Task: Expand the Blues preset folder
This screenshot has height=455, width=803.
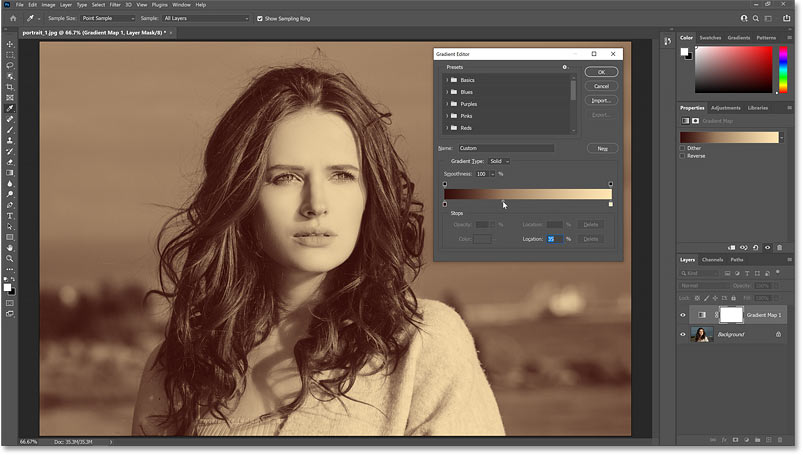Action: pos(447,92)
